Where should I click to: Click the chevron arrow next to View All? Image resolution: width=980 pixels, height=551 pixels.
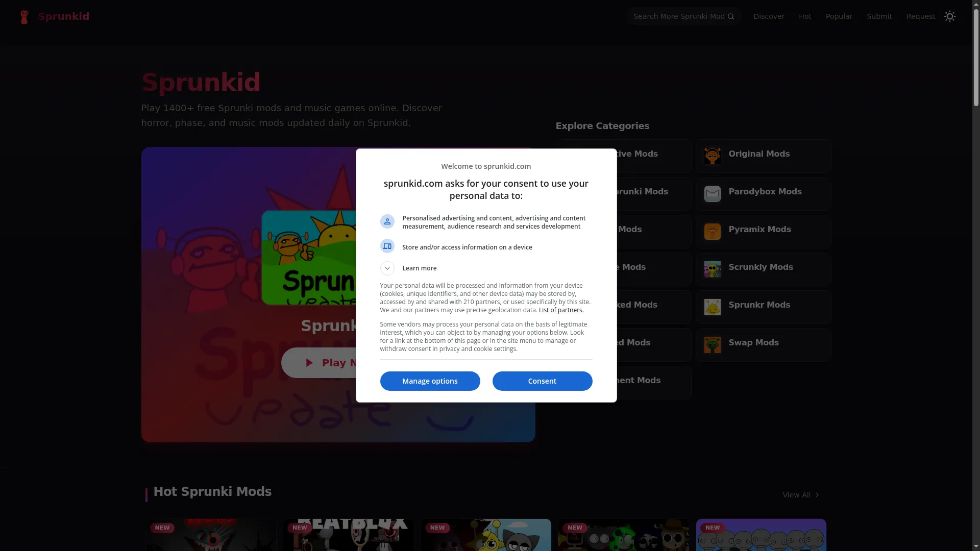(x=817, y=495)
